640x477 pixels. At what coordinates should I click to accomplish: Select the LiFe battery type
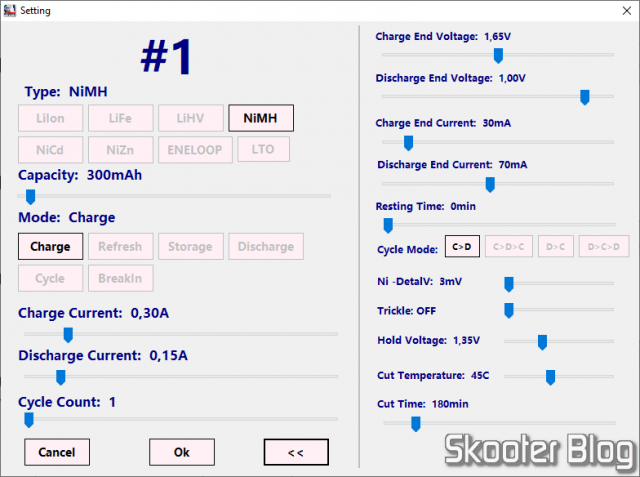pos(120,118)
